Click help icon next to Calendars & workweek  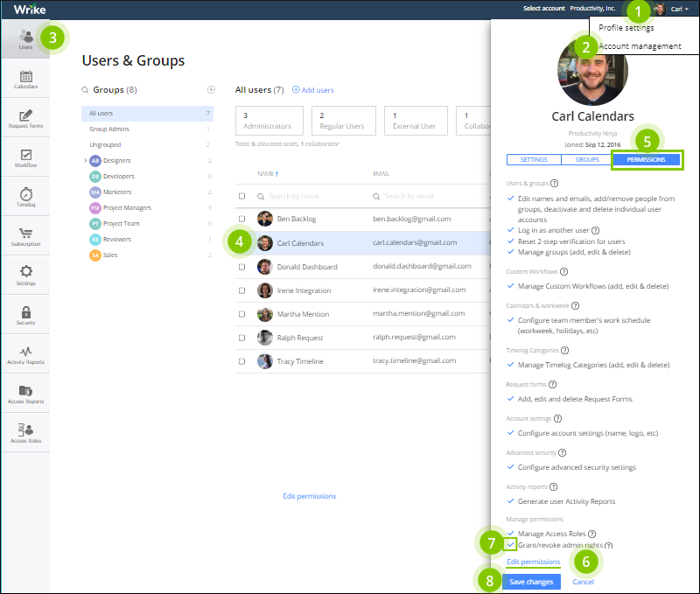[x=575, y=305]
